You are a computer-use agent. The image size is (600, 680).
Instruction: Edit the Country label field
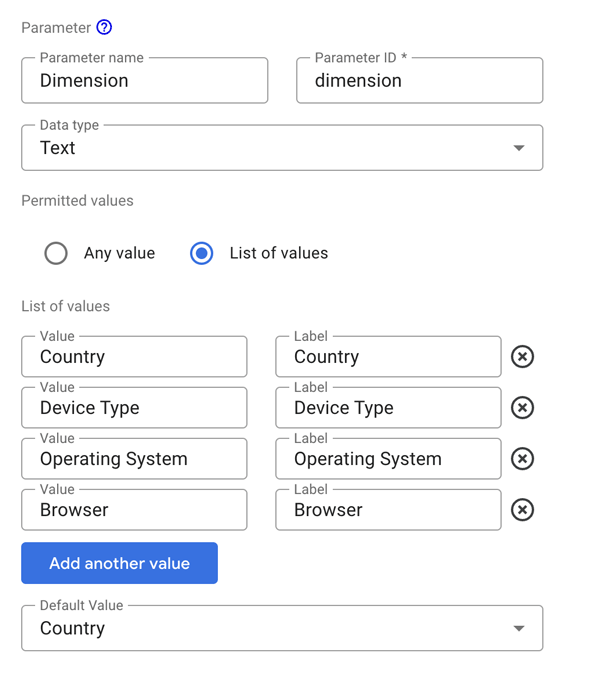click(388, 356)
